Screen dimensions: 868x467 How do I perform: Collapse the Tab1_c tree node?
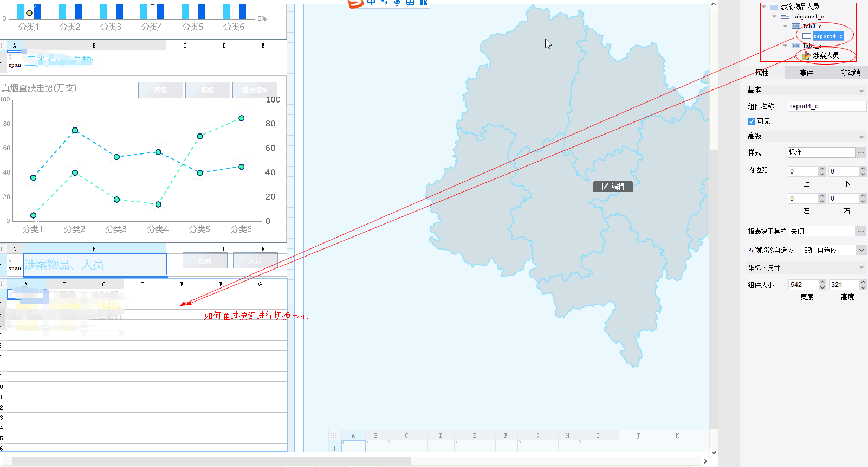click(785, 46)
